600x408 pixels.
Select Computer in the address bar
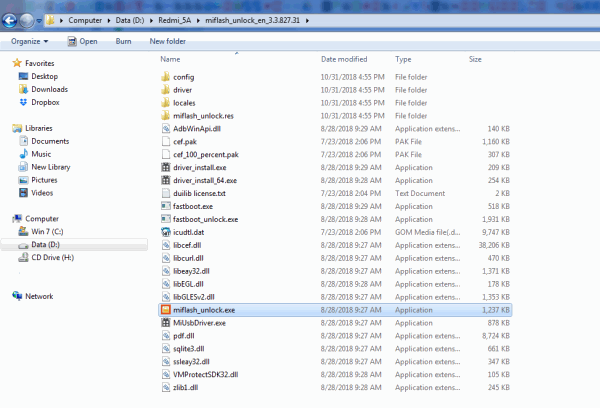85,20
